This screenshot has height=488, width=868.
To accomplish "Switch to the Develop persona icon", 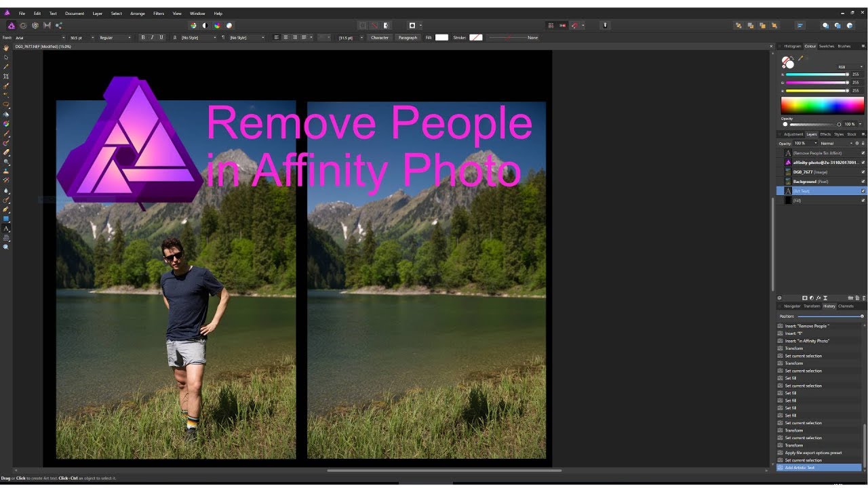I will (35, 25).
